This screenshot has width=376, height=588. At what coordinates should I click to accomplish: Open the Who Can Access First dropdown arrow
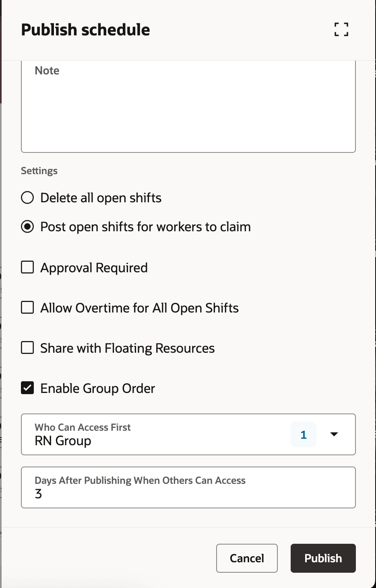coord(334,434)
